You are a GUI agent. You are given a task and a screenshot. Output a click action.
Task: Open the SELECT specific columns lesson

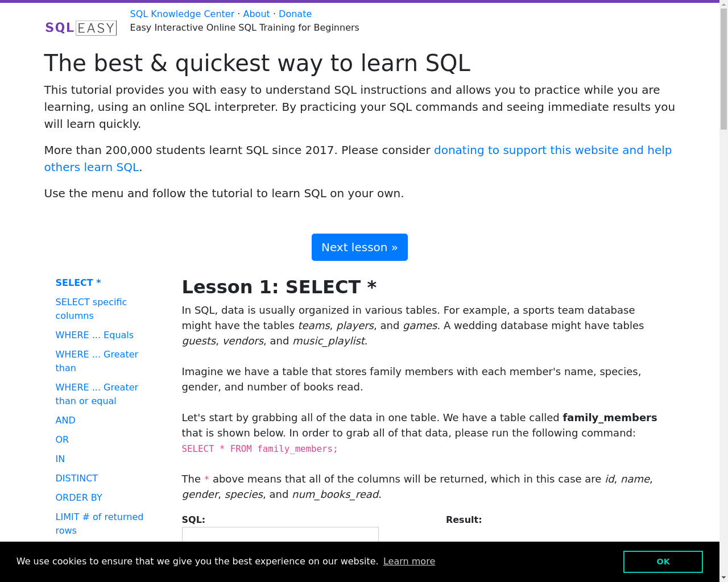(91, 309)
